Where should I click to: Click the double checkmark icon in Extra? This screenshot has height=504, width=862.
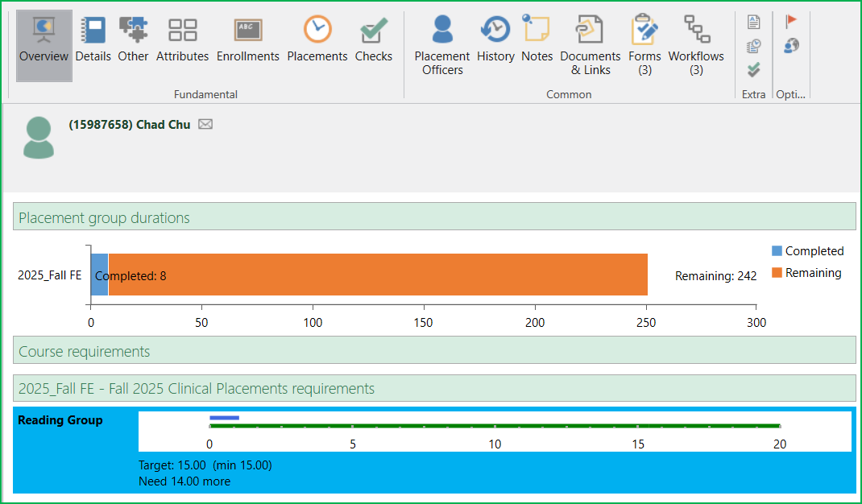754,70
